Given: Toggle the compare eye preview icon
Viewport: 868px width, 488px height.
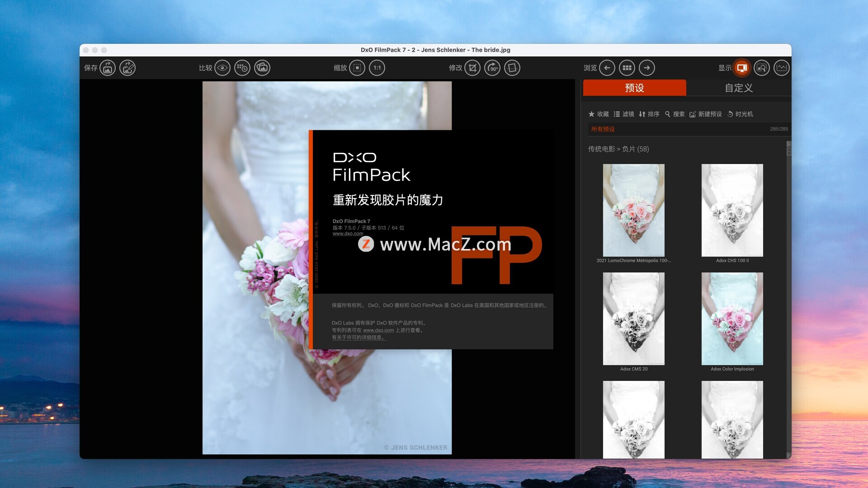Looking at the screenshot, I should coord(222,68).
